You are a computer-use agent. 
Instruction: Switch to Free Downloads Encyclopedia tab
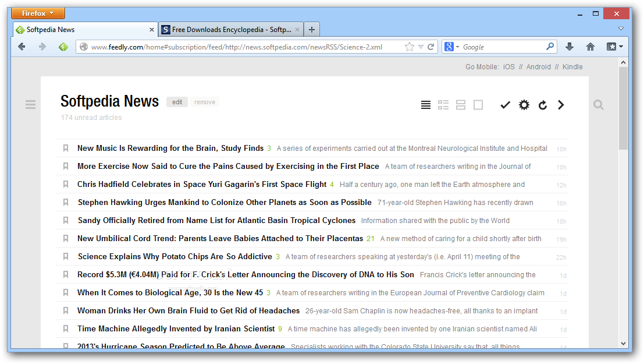(x=231, y=30)
